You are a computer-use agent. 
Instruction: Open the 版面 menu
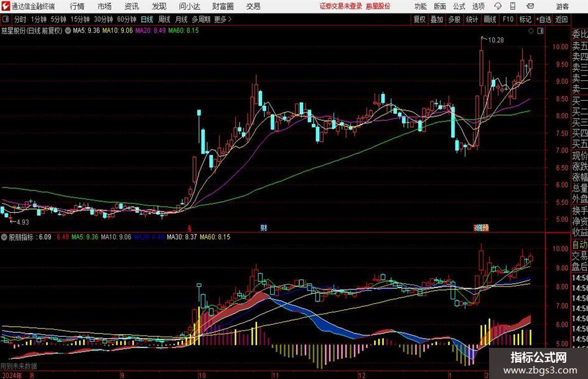click(x=440, y=6)
